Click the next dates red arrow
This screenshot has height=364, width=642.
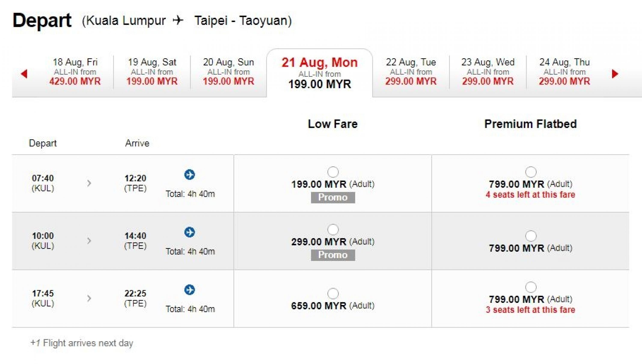[x=615, y=74]
